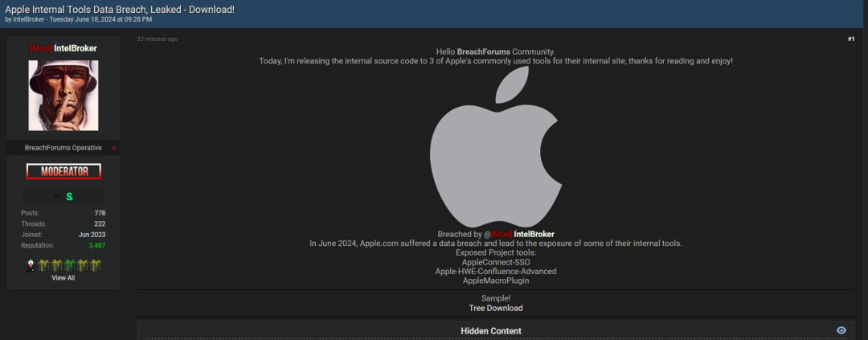Click View All awards link
This screenshot has width=868, height=340.
pyautogui.click(x=63, y=278)
